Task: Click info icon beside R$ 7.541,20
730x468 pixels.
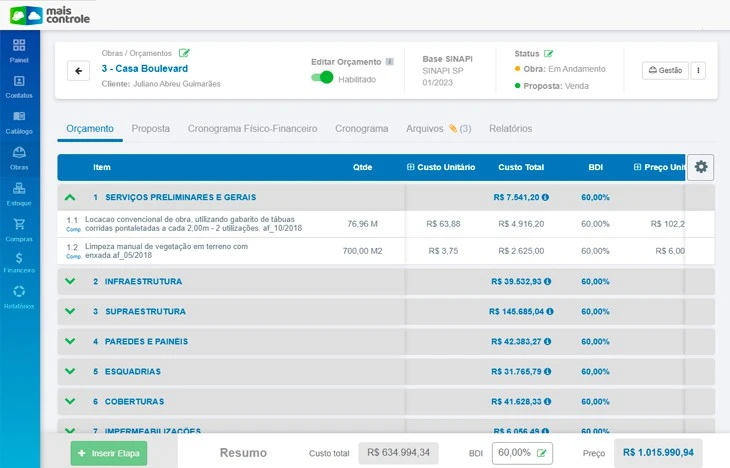Action: pos(545,197)
